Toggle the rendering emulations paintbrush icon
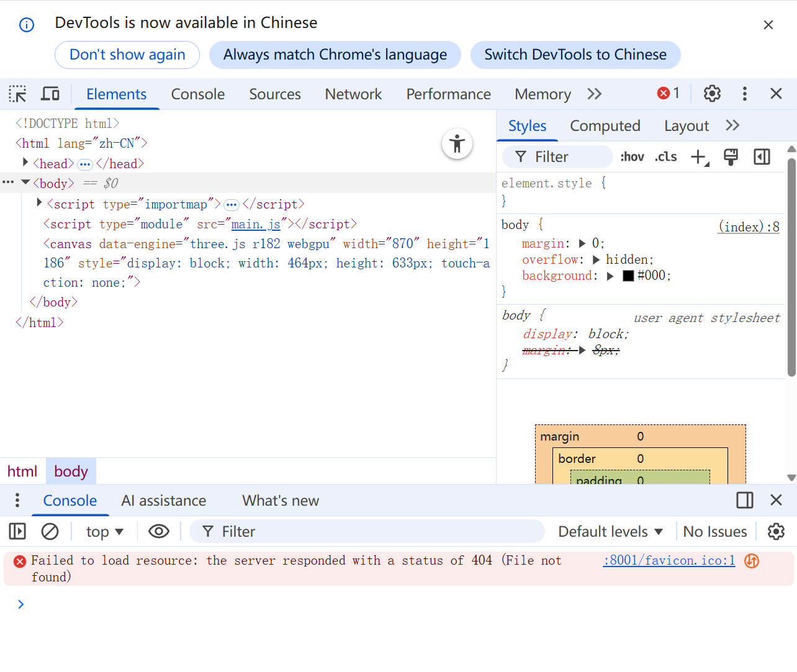Viewport: 797px width, 672px height. pos(731,157)
